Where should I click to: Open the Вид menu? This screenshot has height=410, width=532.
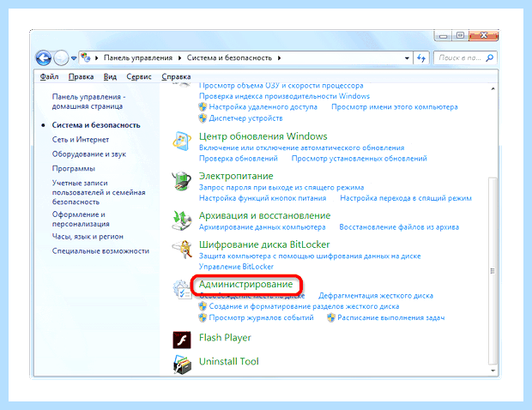coord(110,76)
